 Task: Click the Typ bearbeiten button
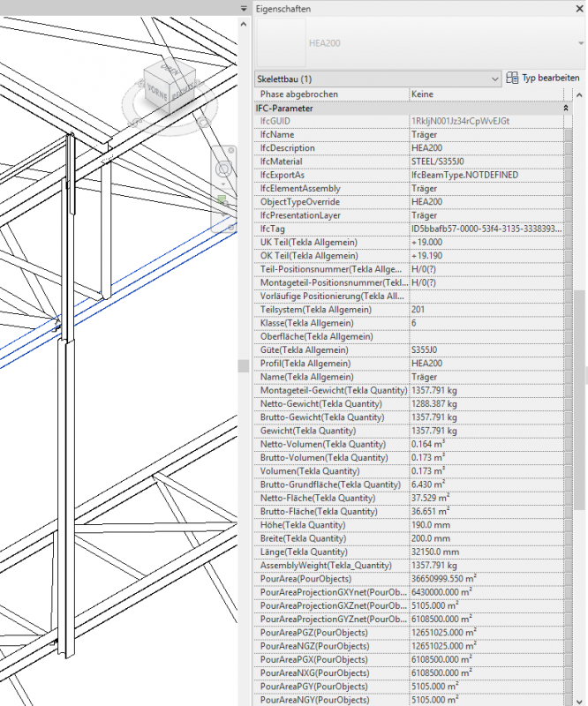[542, 79]
